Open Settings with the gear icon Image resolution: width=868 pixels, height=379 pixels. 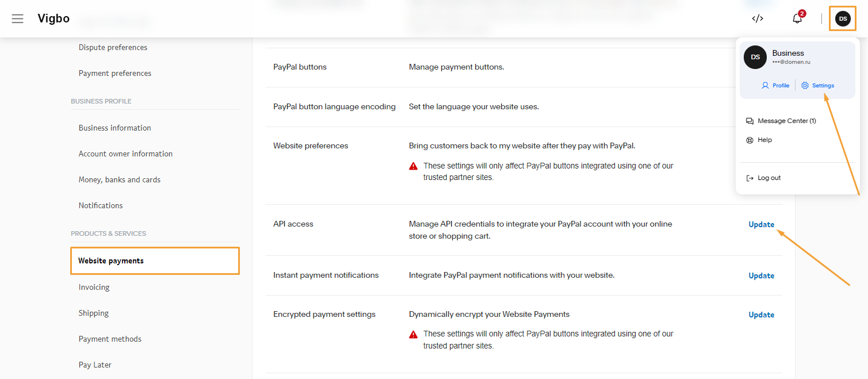pyautogui.click(x=817, y=85)
